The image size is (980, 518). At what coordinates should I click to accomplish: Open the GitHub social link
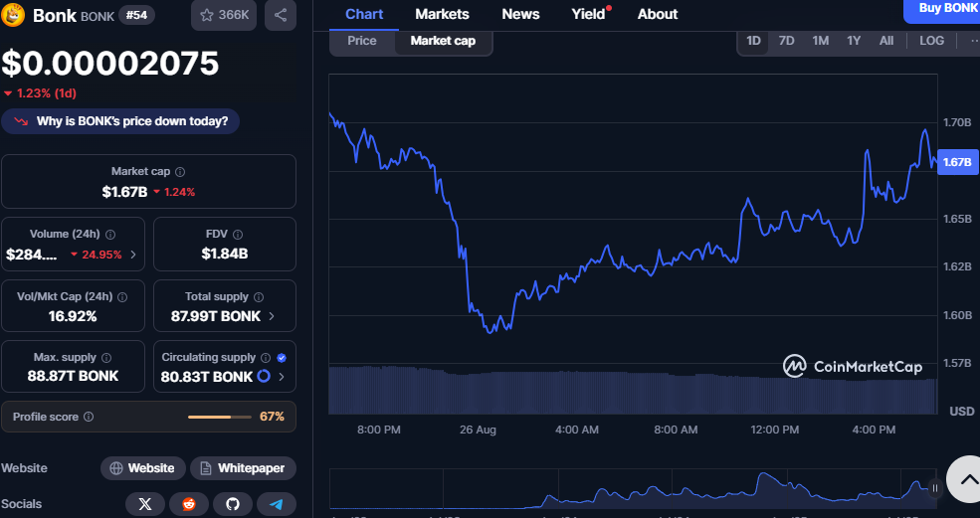[x=233, y=504]
